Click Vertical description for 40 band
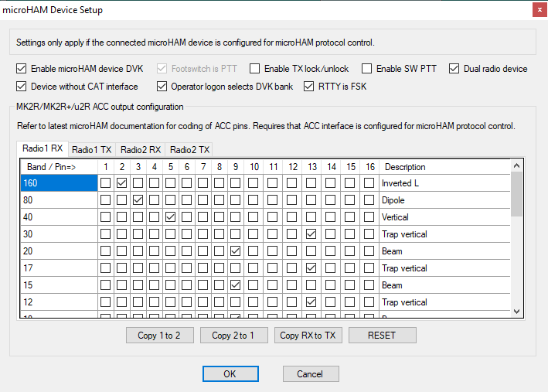Screen dimensions: 548x392 click(444, 217)
